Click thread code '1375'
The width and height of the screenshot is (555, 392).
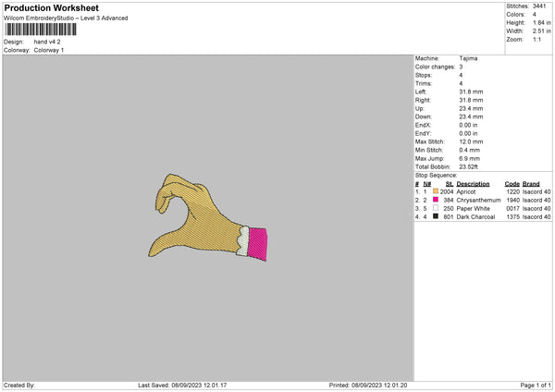tap(512, 216)
